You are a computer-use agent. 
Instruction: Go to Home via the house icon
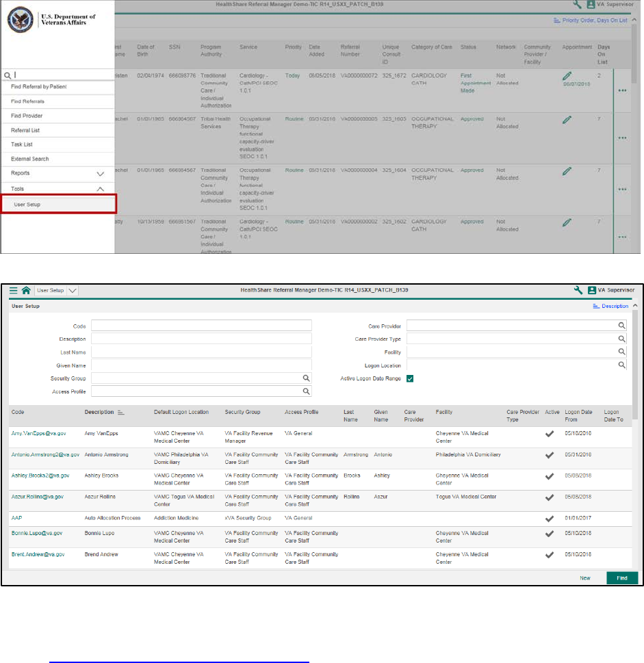click(x=26, y=291)
